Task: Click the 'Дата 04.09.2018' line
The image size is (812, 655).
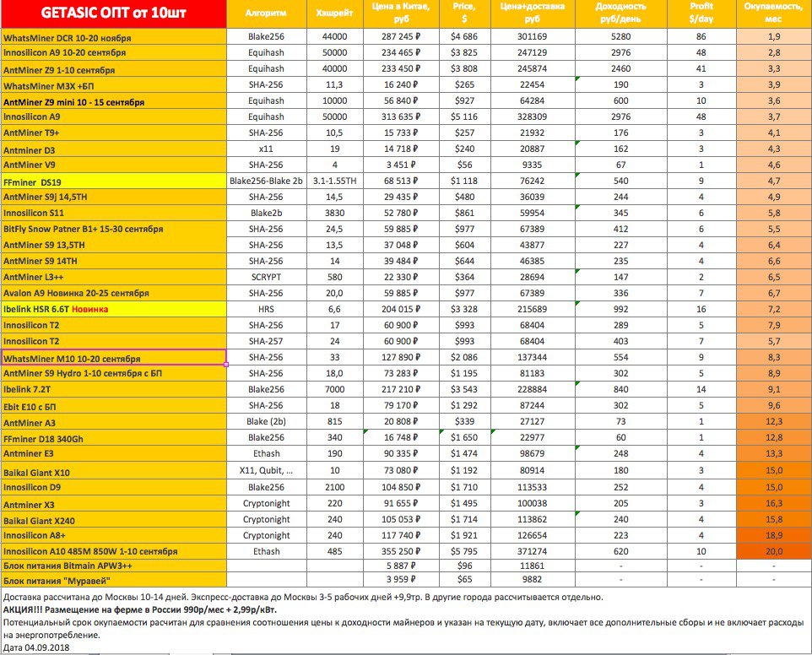Action: pos(36,647)
